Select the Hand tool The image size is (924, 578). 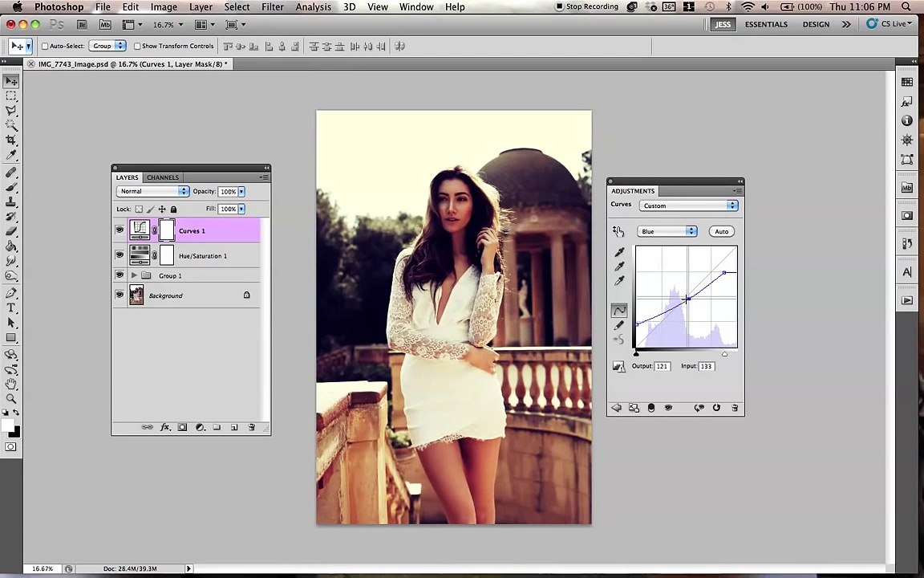[11, 384]
